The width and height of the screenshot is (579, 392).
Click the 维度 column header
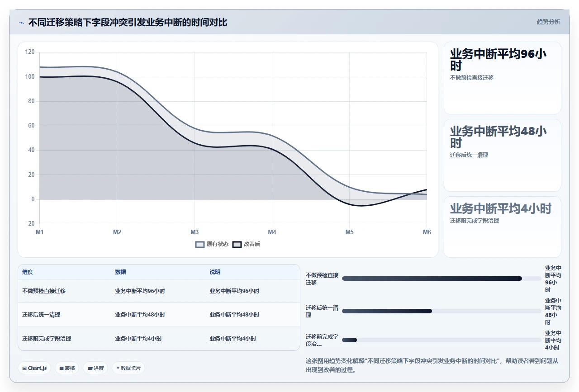[28, 272]
